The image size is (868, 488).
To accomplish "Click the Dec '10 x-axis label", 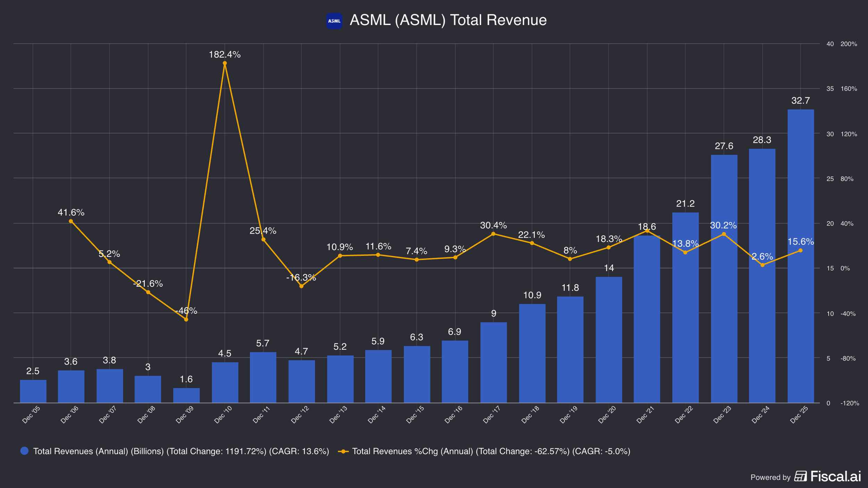I will click(x=223, y=415).
